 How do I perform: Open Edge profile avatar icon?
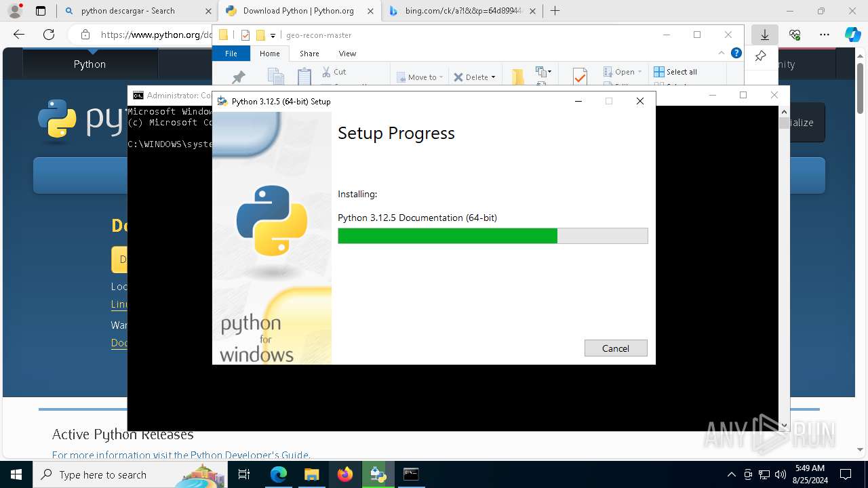pos(15,11)
